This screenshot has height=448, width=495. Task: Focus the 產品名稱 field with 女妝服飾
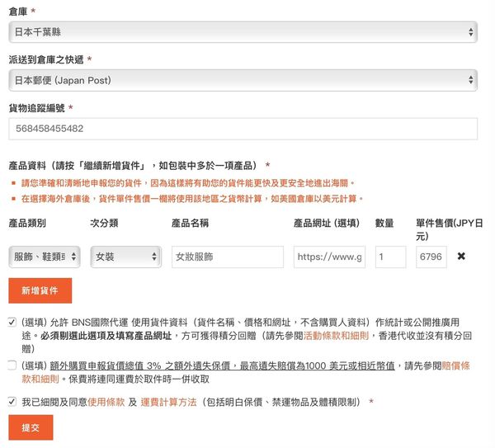click(x=227, y=257)
